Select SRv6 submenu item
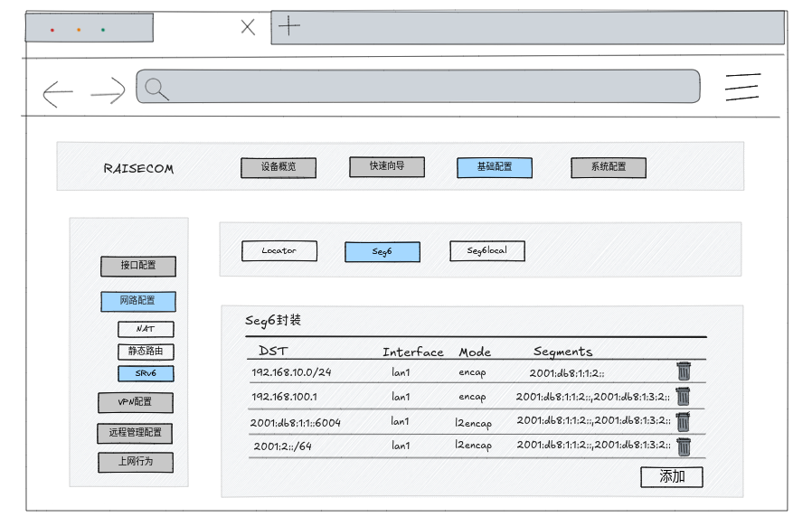This screenshot has height=526, width=812. 146,373
